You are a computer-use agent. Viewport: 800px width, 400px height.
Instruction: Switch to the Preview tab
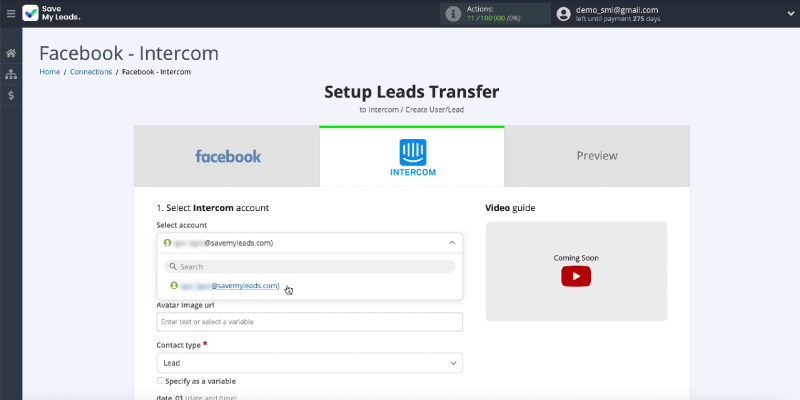point(596,156)
